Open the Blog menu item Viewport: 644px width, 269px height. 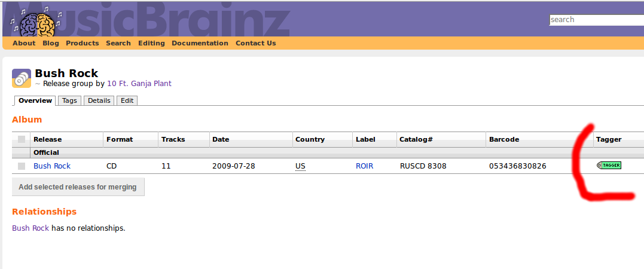(x=50, y=43)
